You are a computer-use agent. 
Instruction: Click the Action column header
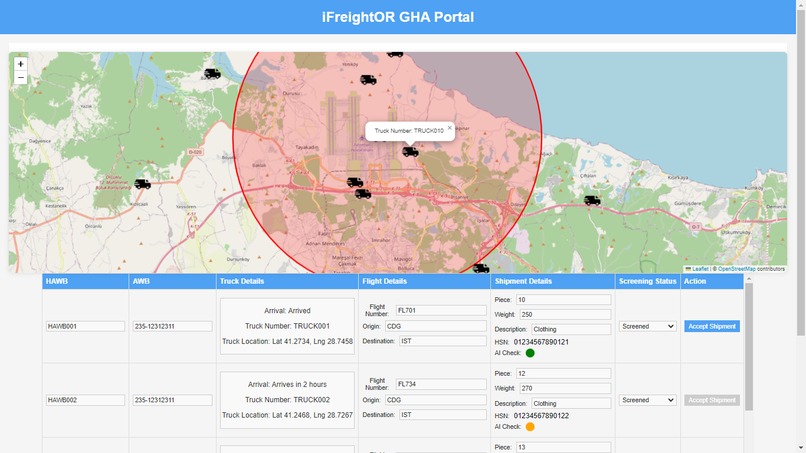coord(712,281)
